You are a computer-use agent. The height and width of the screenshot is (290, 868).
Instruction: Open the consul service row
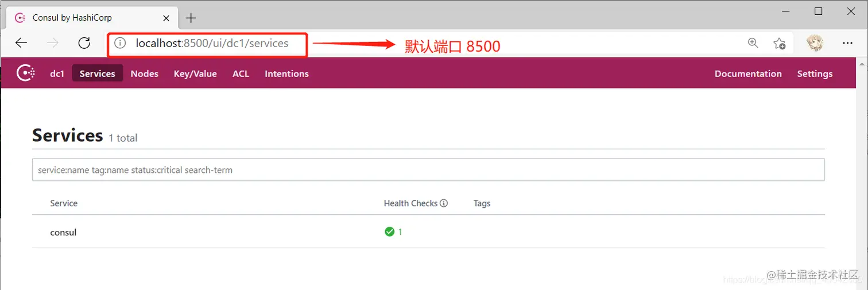point(428,232)
